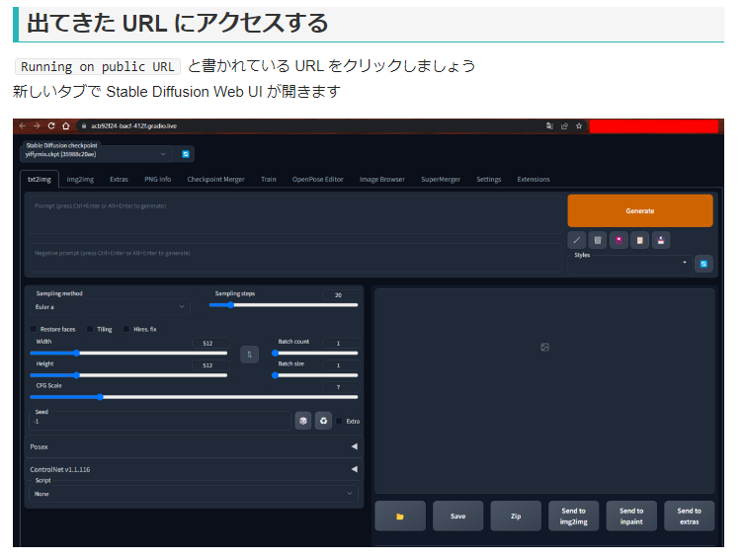
Task: Click the Sampling steps number field
Action: click(x=340, y=294)
